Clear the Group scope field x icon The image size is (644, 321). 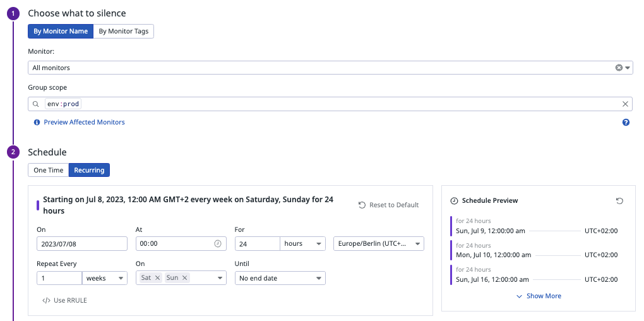(x=625, y=104)
